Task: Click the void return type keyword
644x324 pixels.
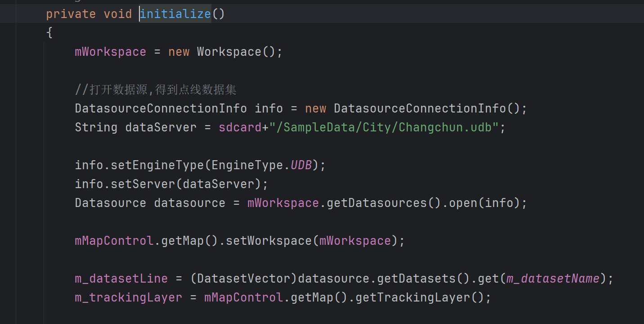Action: point(117,14)
